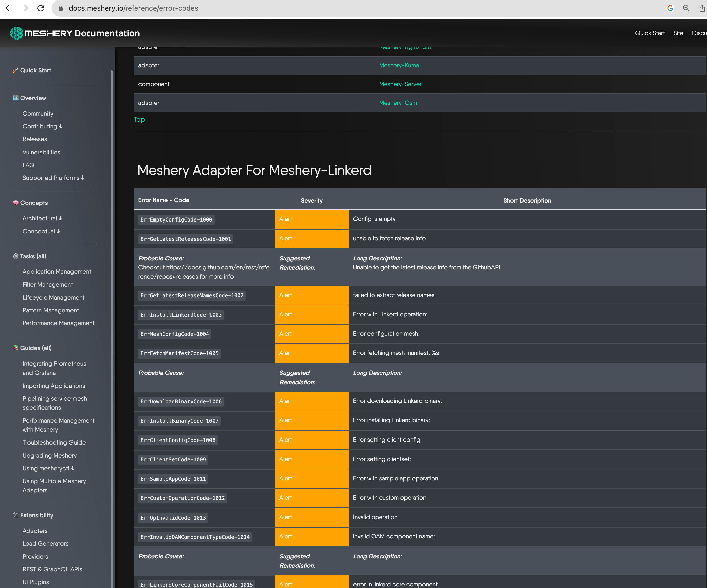Click the brain icon beside Concepts
Viewport: 707px width, 588px height.
(15, 203)
